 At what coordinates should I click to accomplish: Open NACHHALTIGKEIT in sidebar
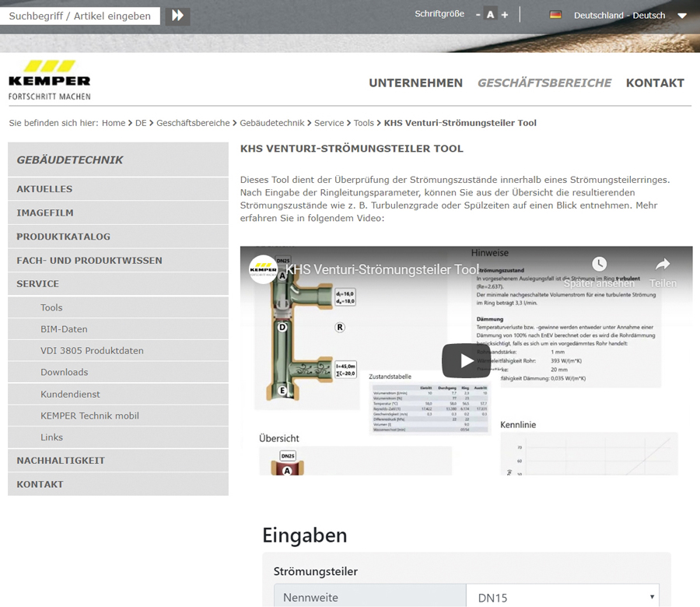(118, 461)
